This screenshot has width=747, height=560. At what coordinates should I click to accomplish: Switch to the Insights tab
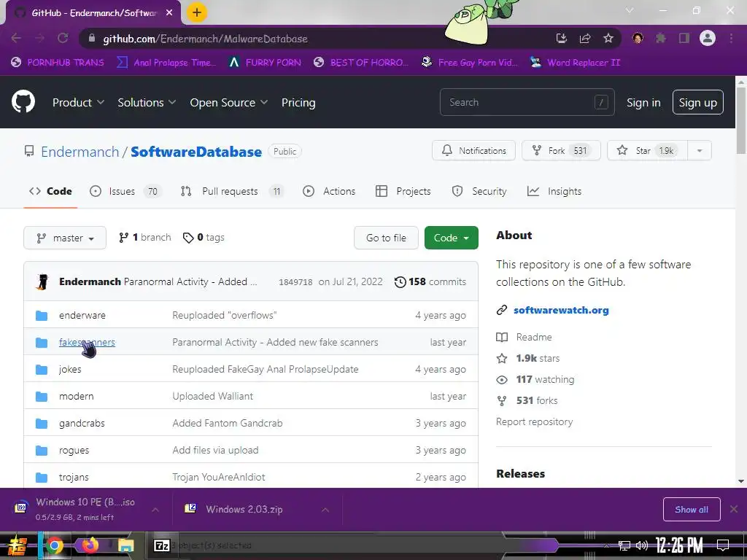(554, 191)
